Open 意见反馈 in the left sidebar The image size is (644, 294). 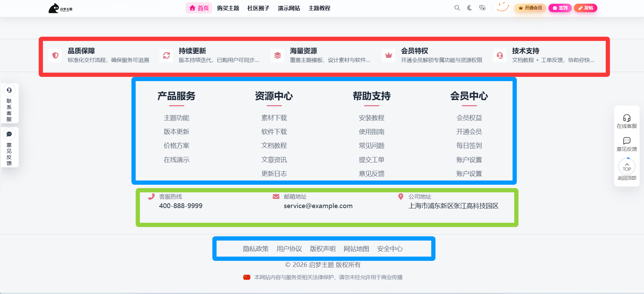pos(9,147)
